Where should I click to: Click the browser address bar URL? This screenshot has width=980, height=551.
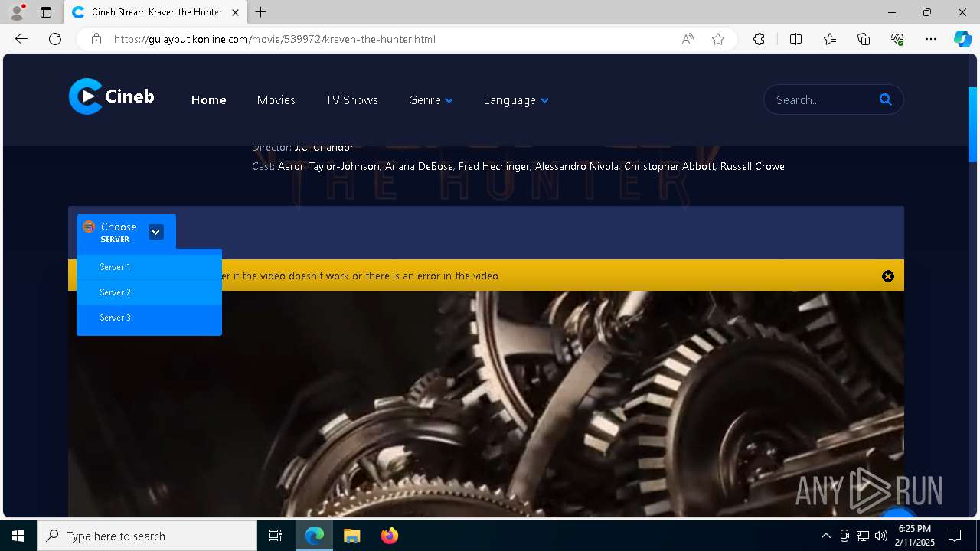[275, 39]
